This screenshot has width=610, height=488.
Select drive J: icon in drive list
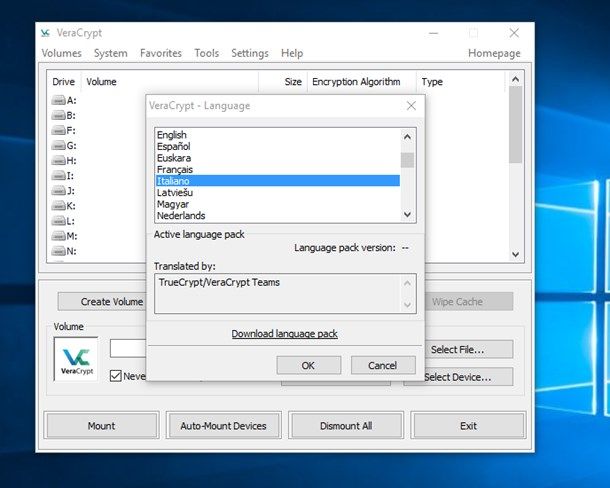pos(58,190)
